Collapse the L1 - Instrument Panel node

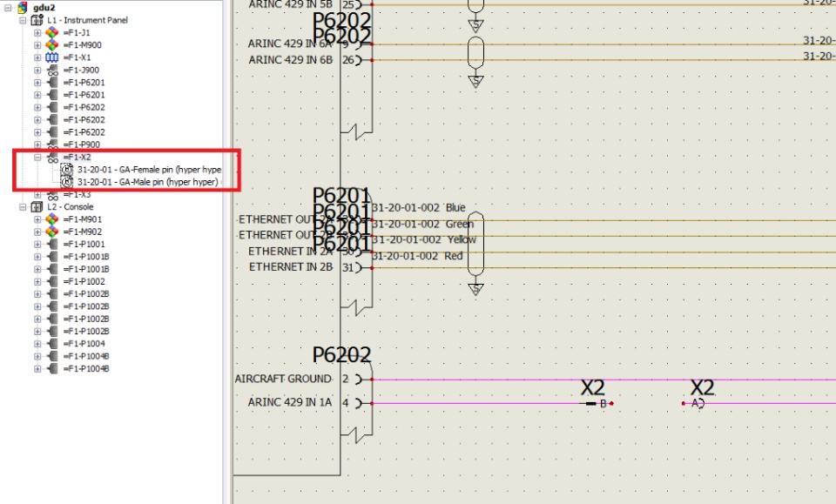click(x=23, y=20)
